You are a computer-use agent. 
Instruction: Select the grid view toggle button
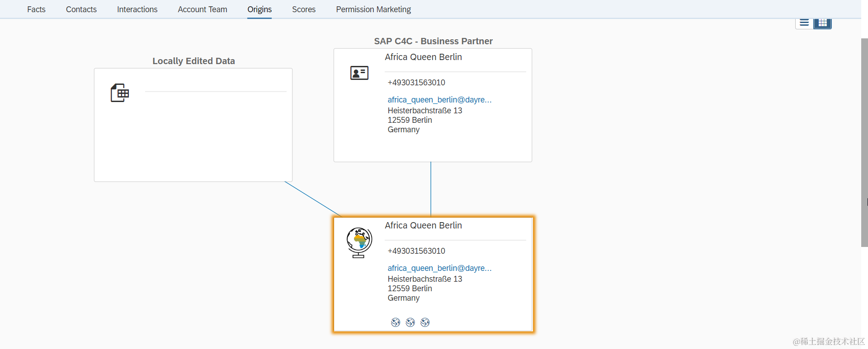[822, 23]
